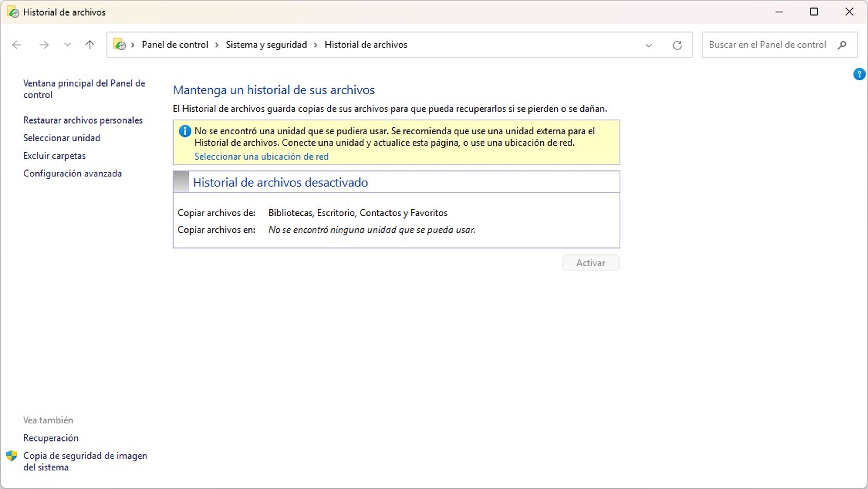Open help with the blue question mark icon
This screenshot has width=868, height=489.
(859, 74)
